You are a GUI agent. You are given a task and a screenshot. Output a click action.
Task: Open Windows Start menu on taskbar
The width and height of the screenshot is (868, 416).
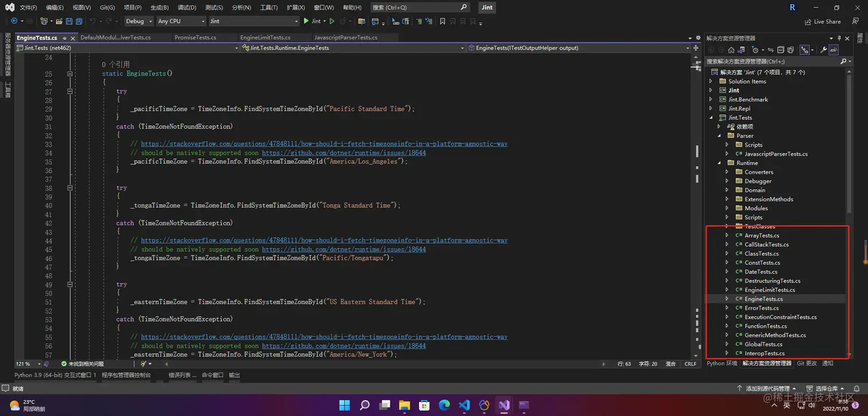tap(344, 405)
